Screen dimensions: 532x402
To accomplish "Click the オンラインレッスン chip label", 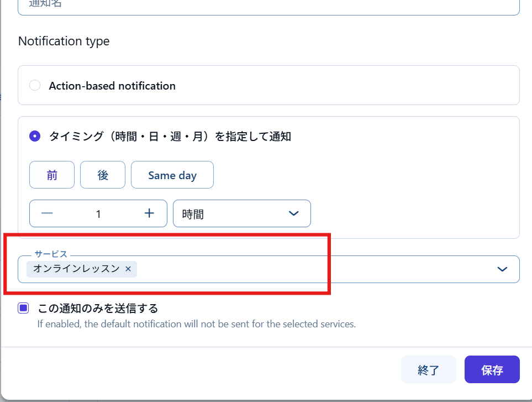I will click(76, 269).
